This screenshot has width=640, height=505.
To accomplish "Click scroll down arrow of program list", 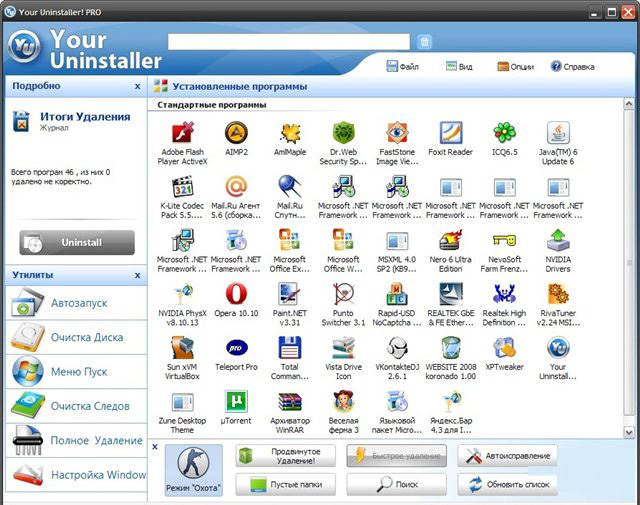I will click(x=629, y=432).
